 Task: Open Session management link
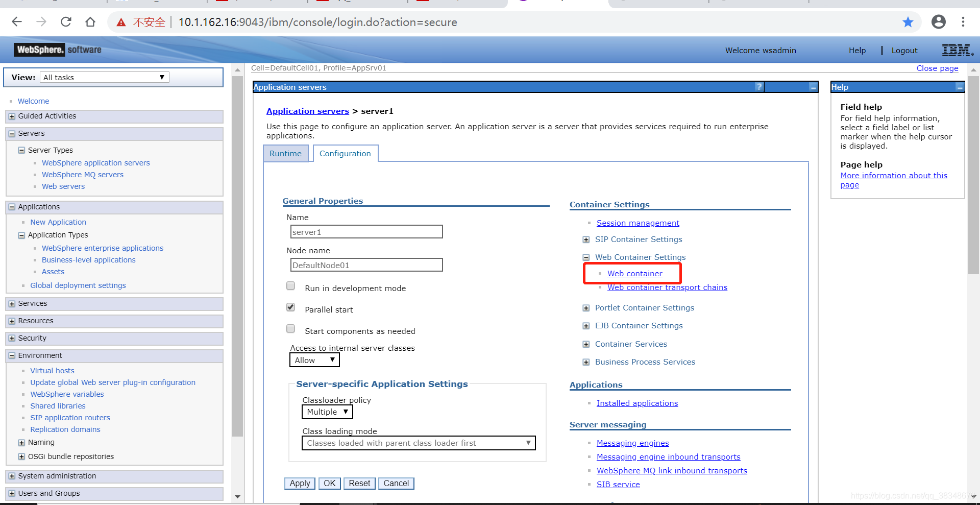(x=638, y=223)
